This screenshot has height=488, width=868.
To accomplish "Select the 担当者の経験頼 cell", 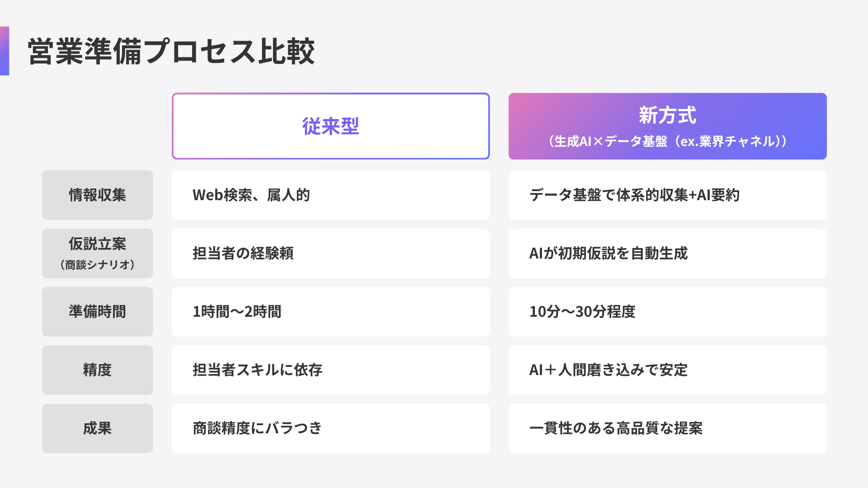I will [x=330, y=253].
